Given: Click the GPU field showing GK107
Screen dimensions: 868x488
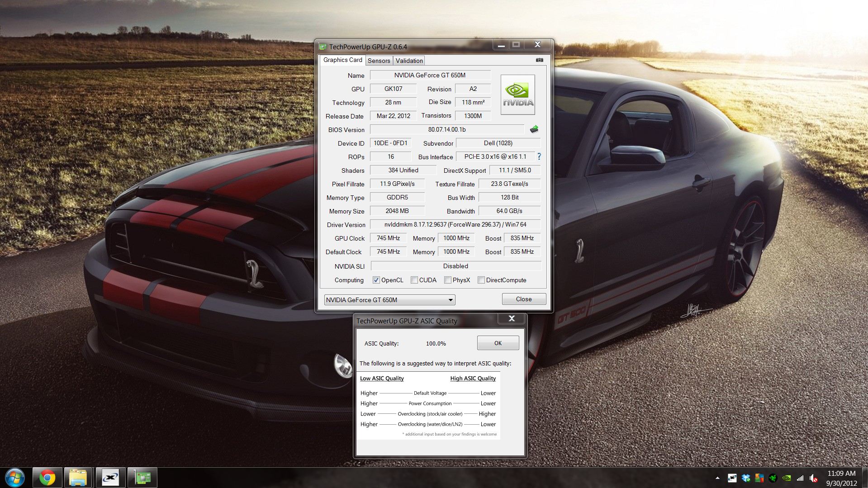Looking at the screenshot, I should click(393, 89).
